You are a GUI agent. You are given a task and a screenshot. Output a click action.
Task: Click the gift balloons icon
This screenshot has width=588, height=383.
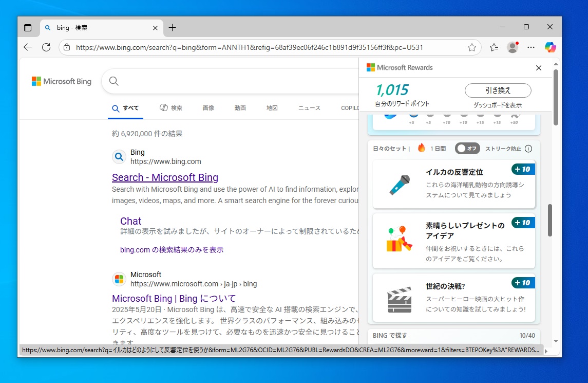point(400,239)
